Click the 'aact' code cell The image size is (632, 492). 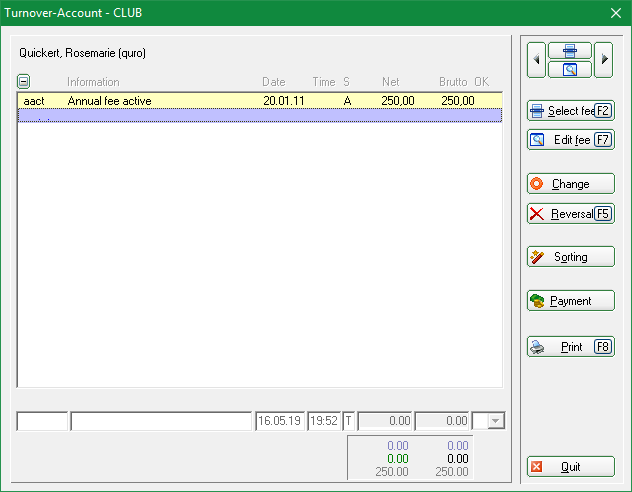point(34,101)
